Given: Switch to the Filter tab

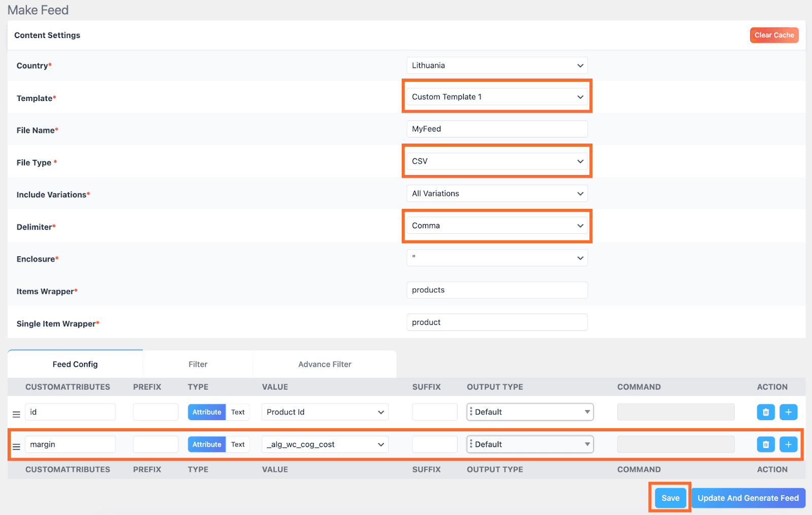Looking at the screenshot, I should [198, 364].
